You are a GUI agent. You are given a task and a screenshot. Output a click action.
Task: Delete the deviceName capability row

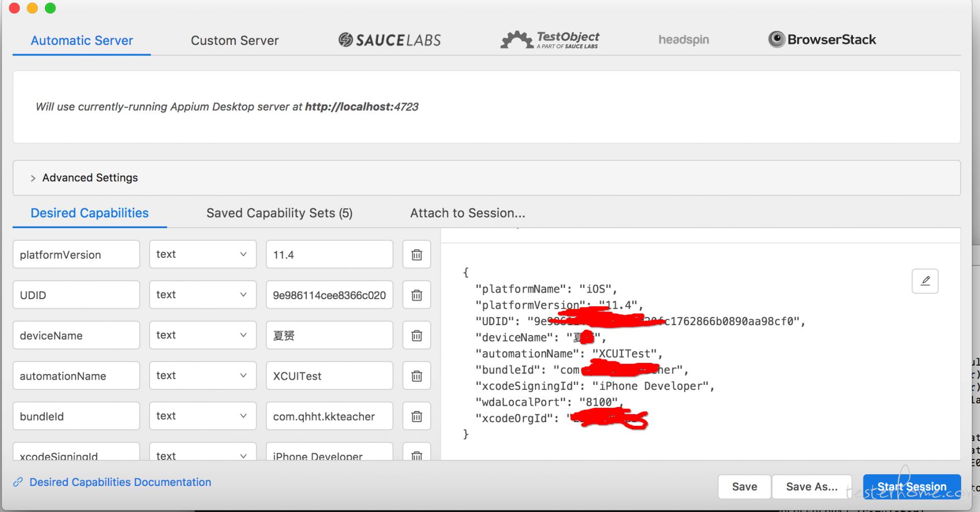tap(416, 335)
